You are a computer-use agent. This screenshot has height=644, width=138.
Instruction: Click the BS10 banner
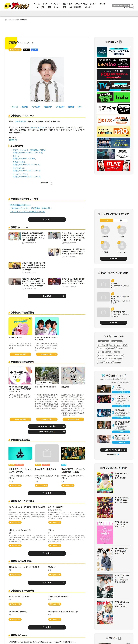pyautogui.click(x=113, y=131)
